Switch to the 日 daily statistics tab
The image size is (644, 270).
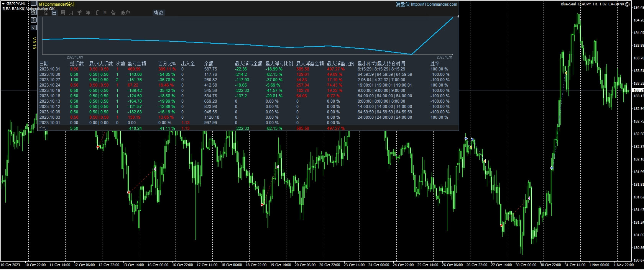coord(54,13)
